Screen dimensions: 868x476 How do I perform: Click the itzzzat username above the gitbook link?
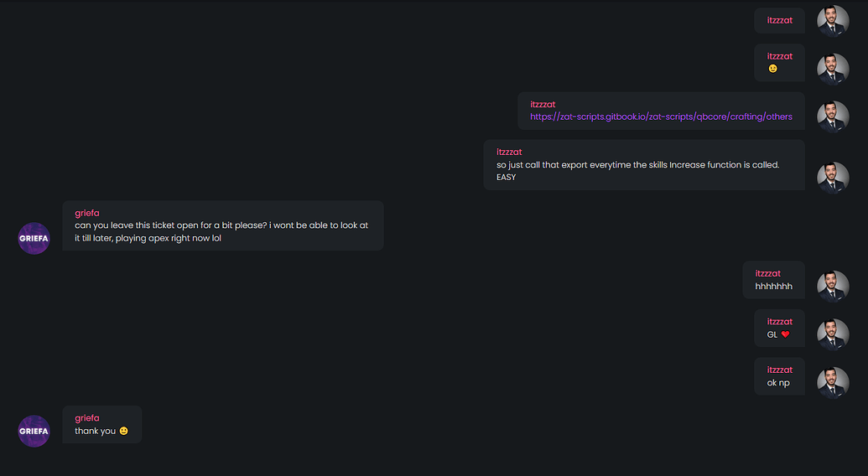pyautogui.click(x=543, y=104)
